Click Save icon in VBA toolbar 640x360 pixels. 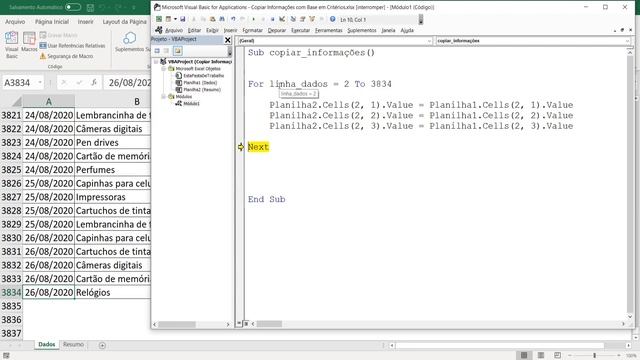click(183, 19)
